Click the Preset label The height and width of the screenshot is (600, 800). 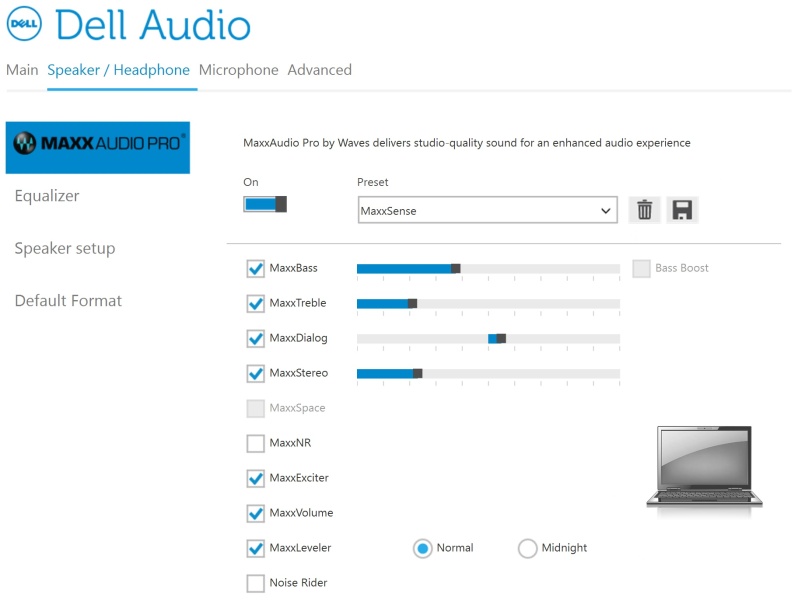pyautogui.click(x=372, y=182)
